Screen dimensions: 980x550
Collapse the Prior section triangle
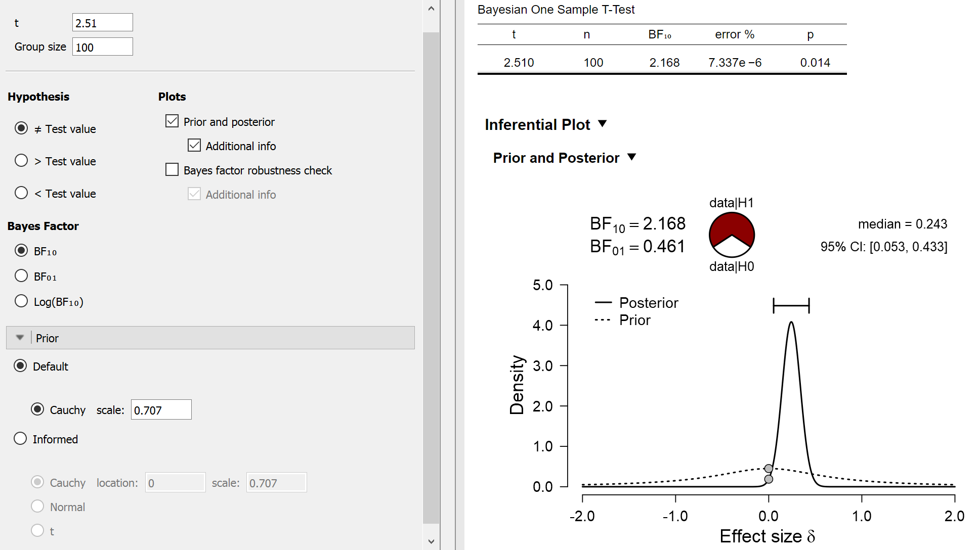[x=20, y=338]
